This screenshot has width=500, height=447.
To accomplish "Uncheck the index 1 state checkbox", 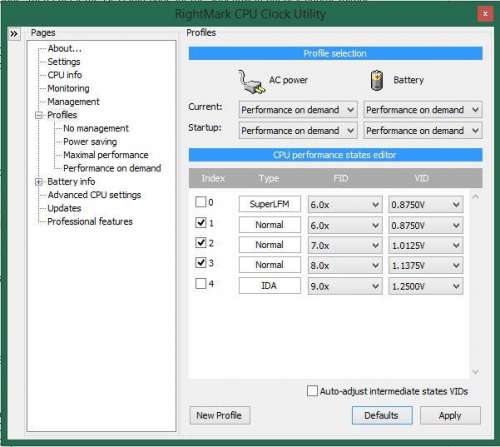I will coord(201,222).
